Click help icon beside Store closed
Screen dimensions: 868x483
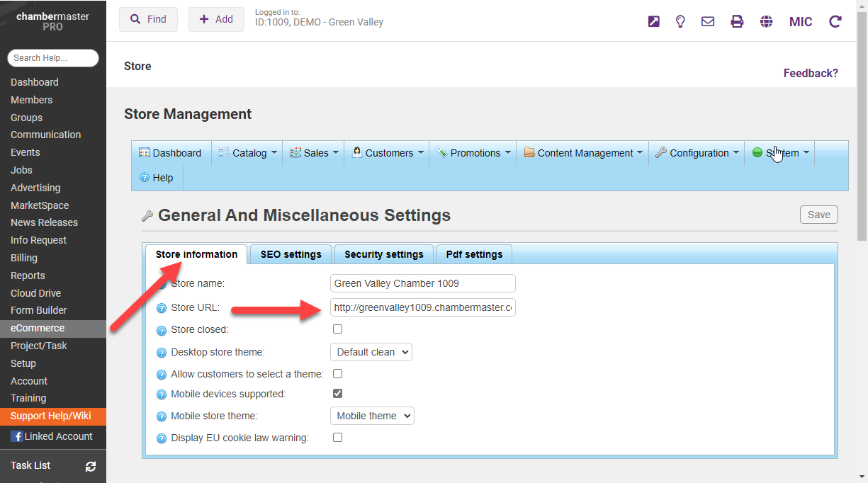click(162, 330)
